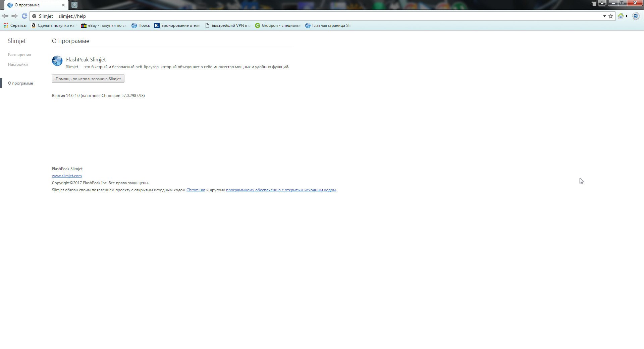The image size is (644, 349).
Task: Close the "О программе" tab
Action: [63, 5]
